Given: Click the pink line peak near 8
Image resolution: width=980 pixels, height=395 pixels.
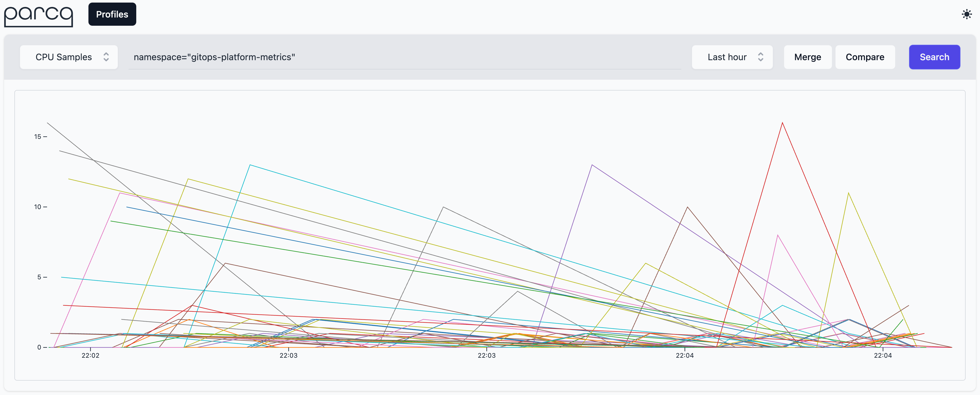Looking at the screenshot, I should 778,235.
